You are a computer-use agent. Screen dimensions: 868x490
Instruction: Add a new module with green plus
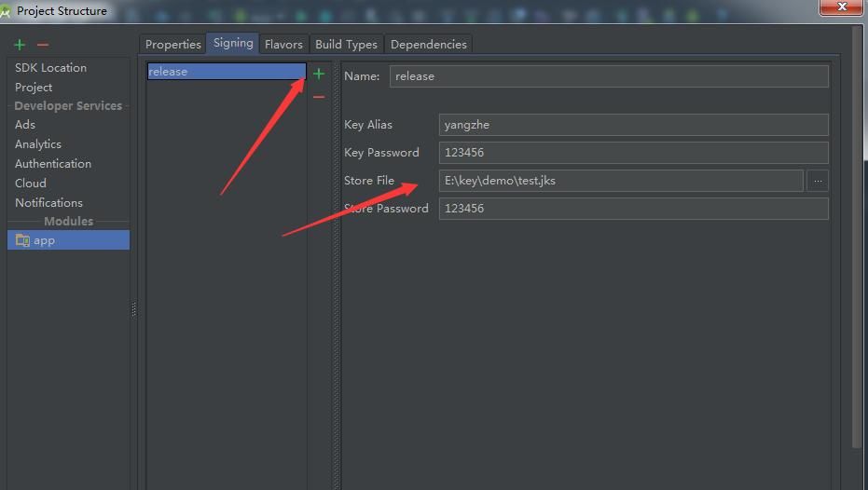20,44
